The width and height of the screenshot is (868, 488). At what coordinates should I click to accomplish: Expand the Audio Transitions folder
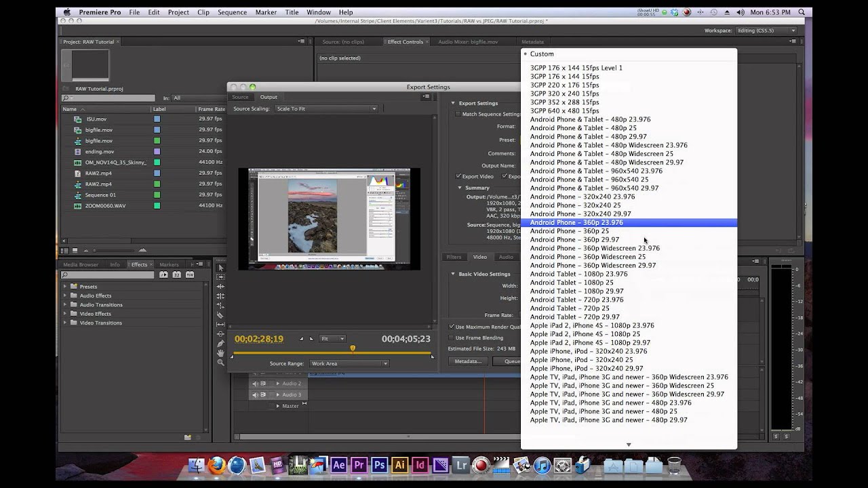(66, 304)
